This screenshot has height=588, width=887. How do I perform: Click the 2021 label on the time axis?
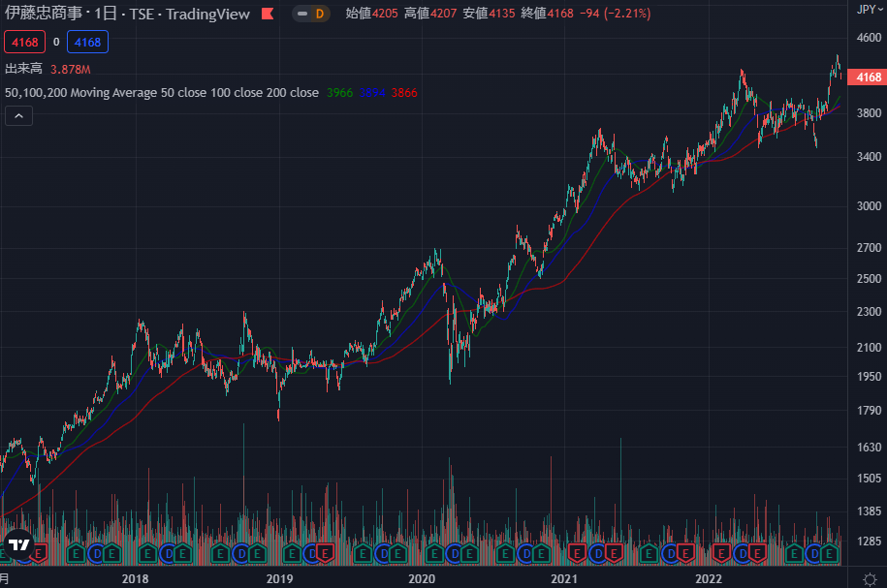(x=564, y=579)
